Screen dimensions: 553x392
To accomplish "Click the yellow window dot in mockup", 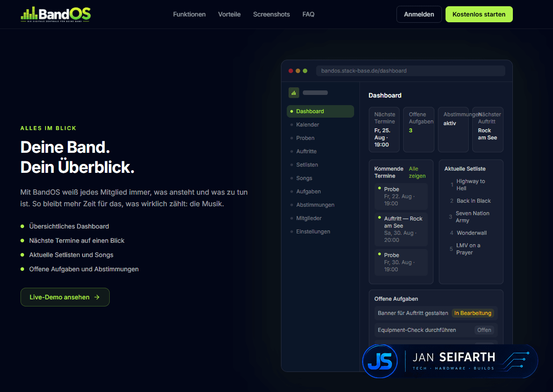I will (298, 71).
